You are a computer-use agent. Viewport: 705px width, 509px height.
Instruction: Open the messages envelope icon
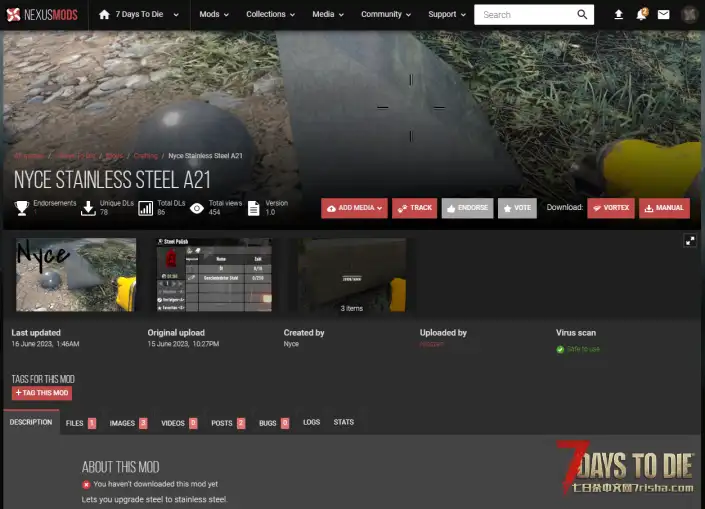(663, 15)
